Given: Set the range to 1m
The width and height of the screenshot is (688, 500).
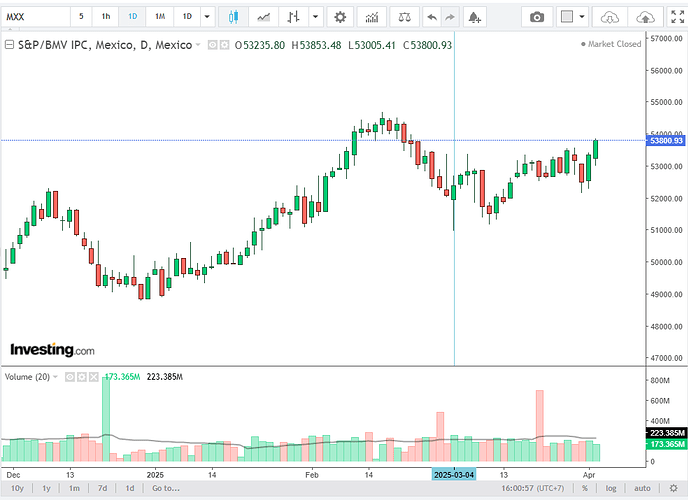Looking at the screenshot, I should pos(74,488).
